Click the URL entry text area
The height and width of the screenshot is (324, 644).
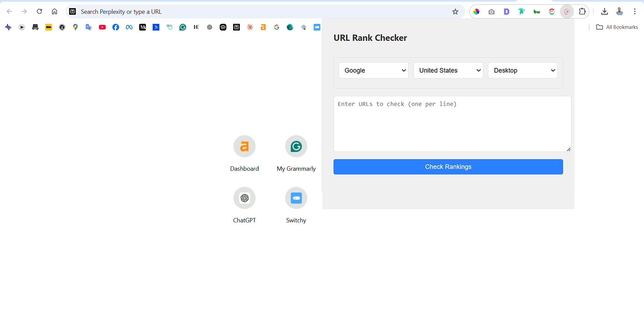[452, 123]
